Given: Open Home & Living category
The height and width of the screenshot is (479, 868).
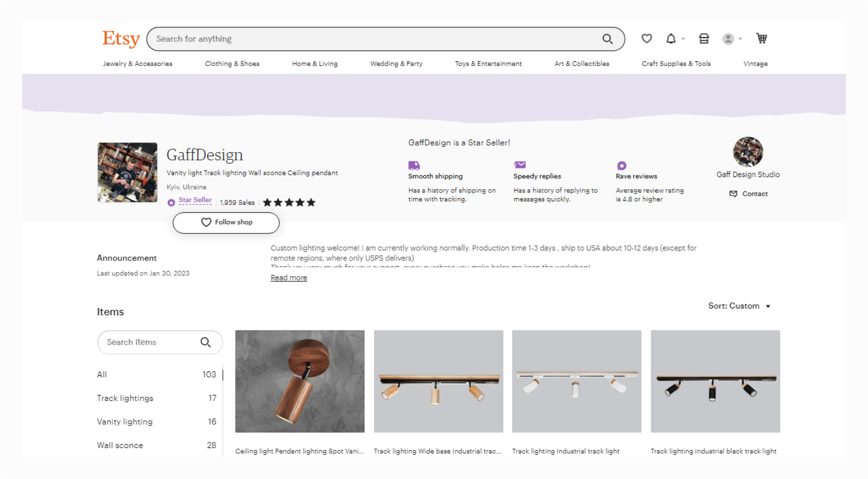Looking at the screenshot, I should (x=315, y=64).
